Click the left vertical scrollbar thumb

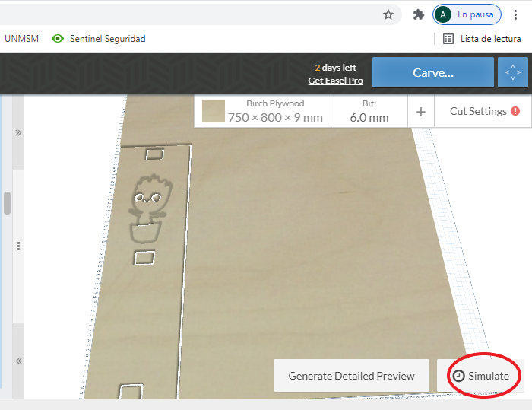pos(7,203)
